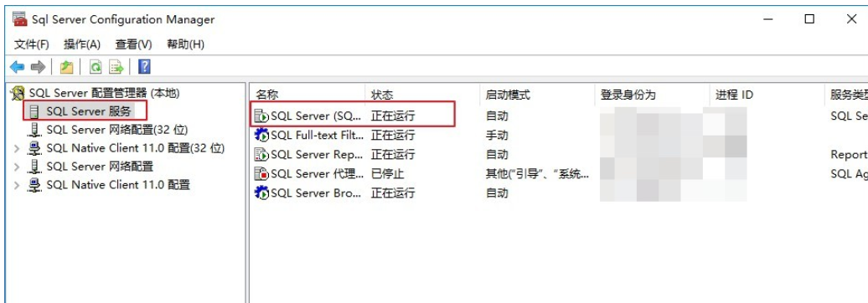Open the 查看(V) menu
Image resolution: width=868 pixels, height=303 pixels.
click(x=133, y=45)
